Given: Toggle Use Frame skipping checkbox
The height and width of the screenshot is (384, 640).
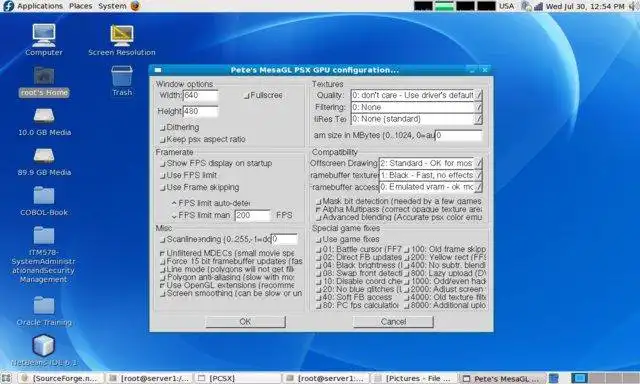Looking at the screenshot, I should [162, 188].
